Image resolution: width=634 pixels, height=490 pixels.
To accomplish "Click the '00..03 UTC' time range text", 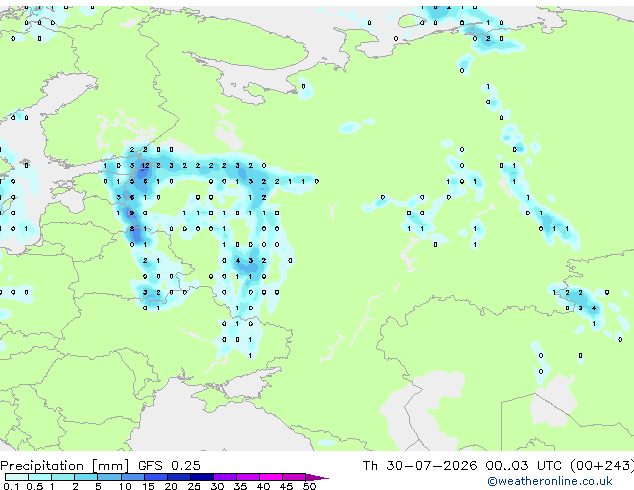I will click(524, 466).
